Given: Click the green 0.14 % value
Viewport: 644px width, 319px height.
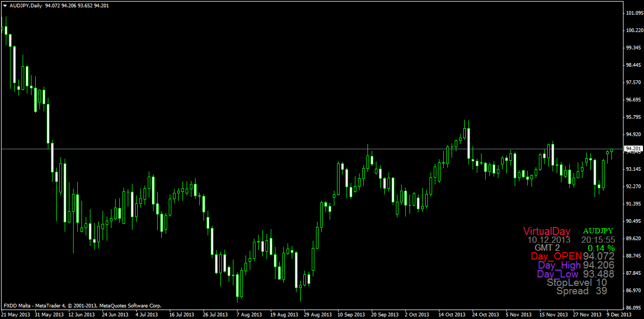Looking at the screenshot, I should tap(601, 248).
